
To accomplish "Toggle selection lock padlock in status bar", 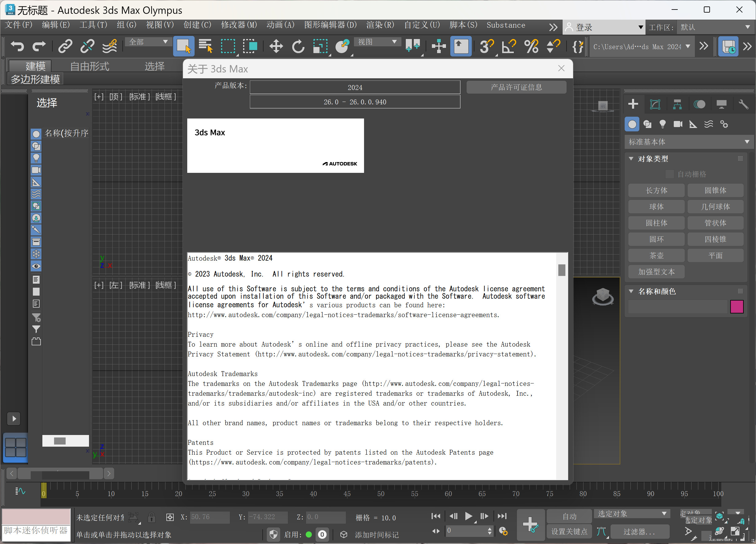I will pos(151,517).
